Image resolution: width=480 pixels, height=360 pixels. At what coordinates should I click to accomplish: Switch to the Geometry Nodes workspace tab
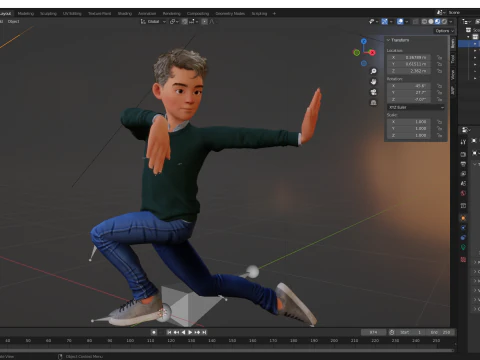tap(230, 14)
